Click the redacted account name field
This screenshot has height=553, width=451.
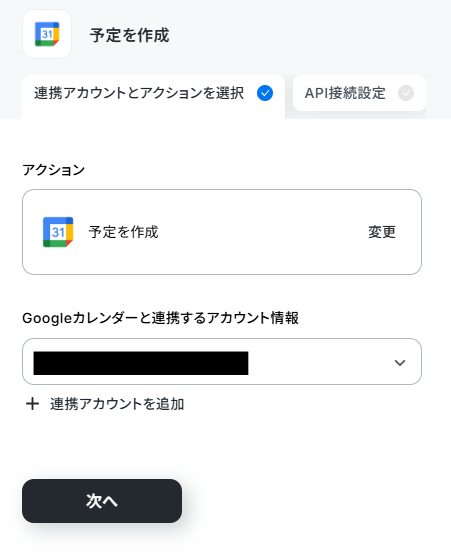141,363
